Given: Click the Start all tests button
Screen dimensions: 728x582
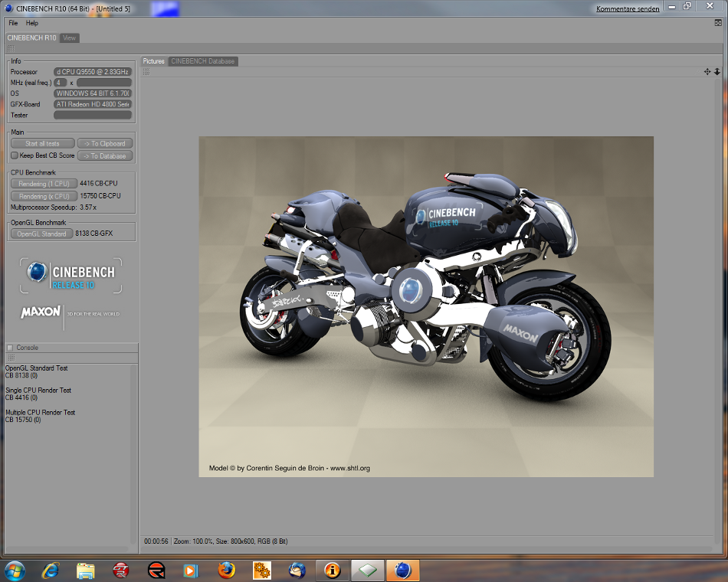Looking at the screenshot, I should pos(42,143).
